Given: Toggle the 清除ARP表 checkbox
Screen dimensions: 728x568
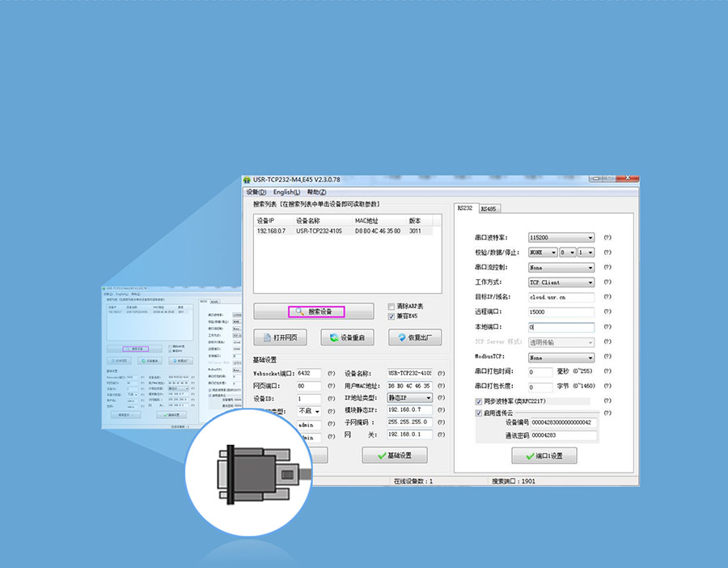Looking at the screenshot, I should 392,307.
